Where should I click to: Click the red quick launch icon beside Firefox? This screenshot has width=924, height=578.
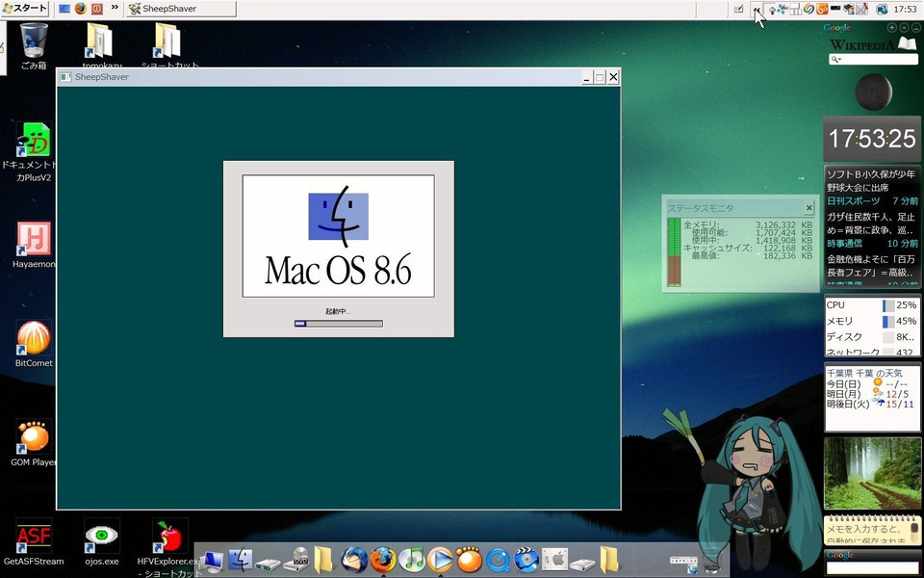coord(96,9)
